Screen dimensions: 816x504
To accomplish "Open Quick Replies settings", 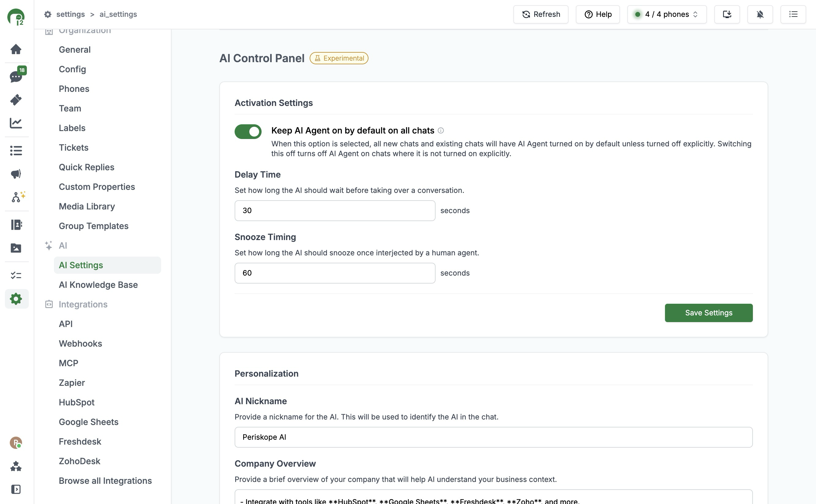I will [x=87, y=167].
